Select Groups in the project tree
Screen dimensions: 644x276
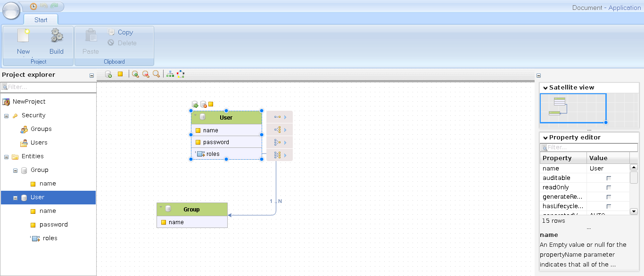(x=41, y=129)
